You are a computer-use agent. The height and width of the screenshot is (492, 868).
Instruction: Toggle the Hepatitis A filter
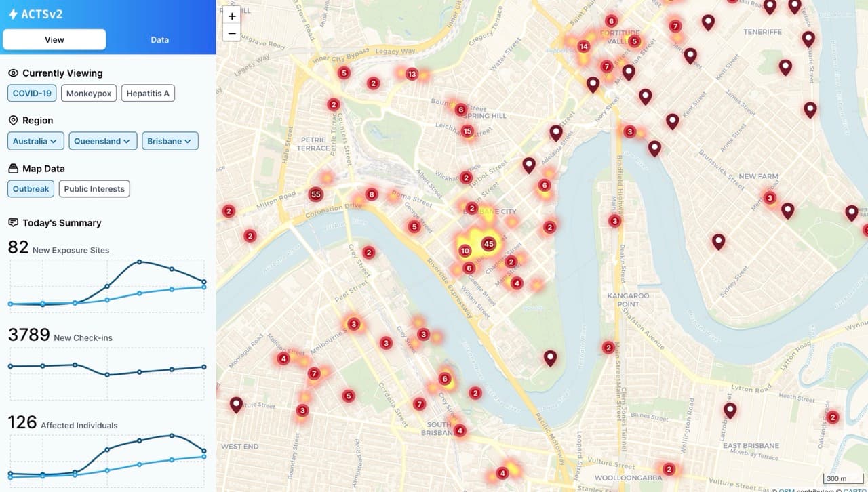[148, 94]
